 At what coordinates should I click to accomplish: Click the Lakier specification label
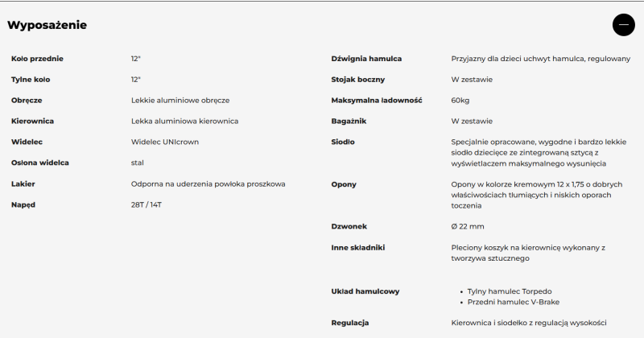23,184
